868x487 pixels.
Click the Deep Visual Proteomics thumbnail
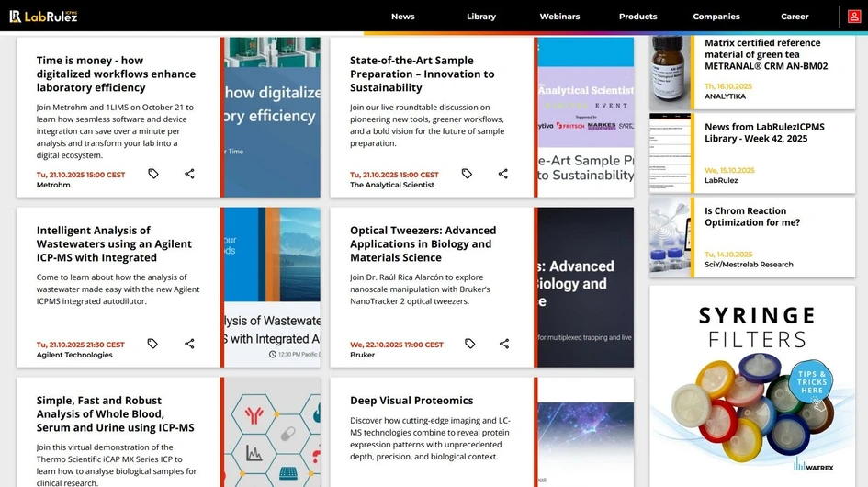coord(586,432)
